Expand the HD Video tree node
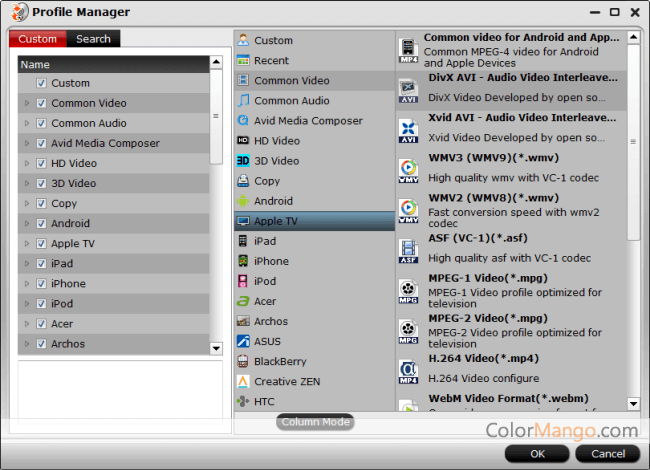The image size is (650, 470). (x=27, y=163)
